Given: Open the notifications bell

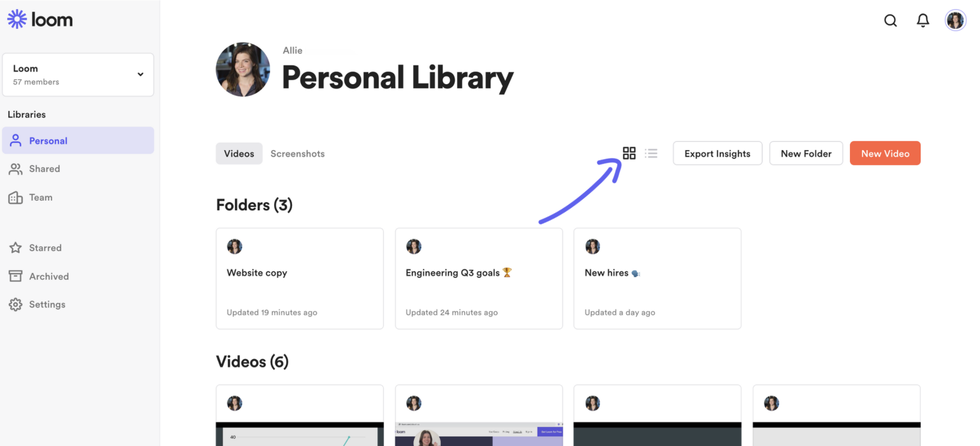Looking at the screenshot, I should (x=923, y=20).
